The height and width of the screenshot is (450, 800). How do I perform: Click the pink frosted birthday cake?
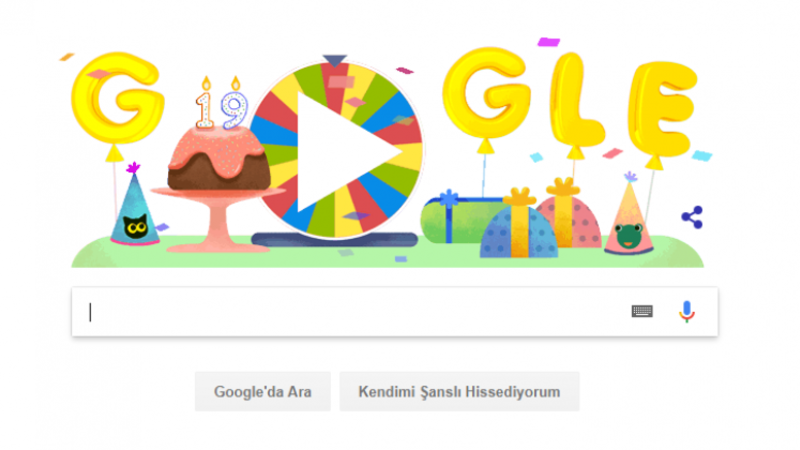click(219, 159)
